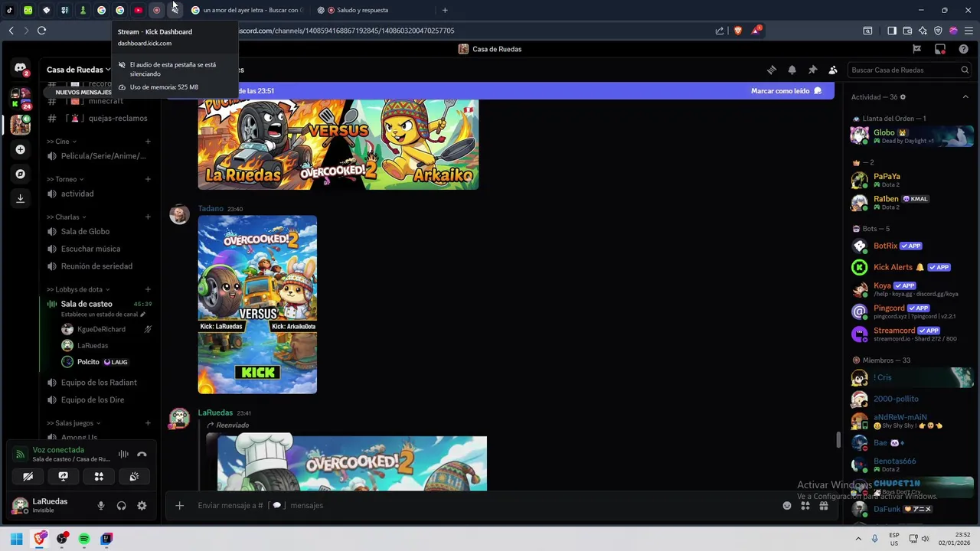Click Marcar como leído button

pos(786,90)
